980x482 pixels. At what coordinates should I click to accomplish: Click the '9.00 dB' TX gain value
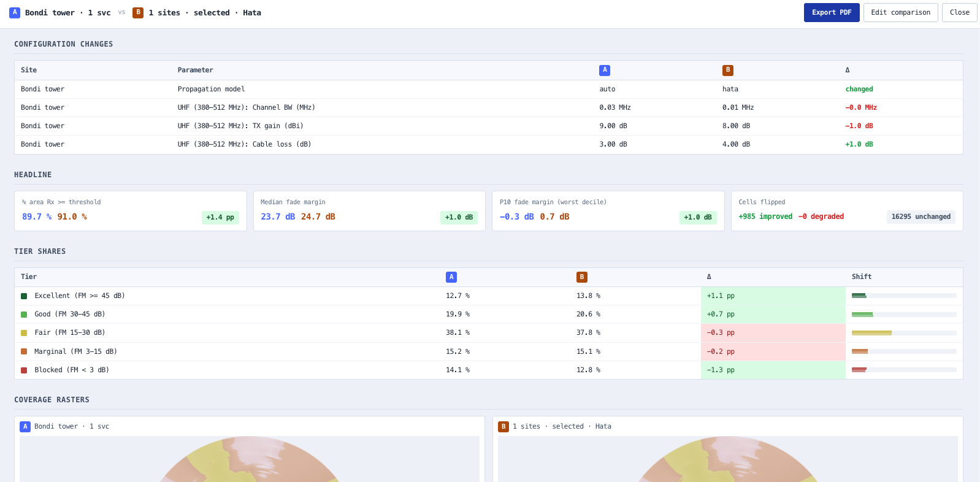(x=613, y=126)
